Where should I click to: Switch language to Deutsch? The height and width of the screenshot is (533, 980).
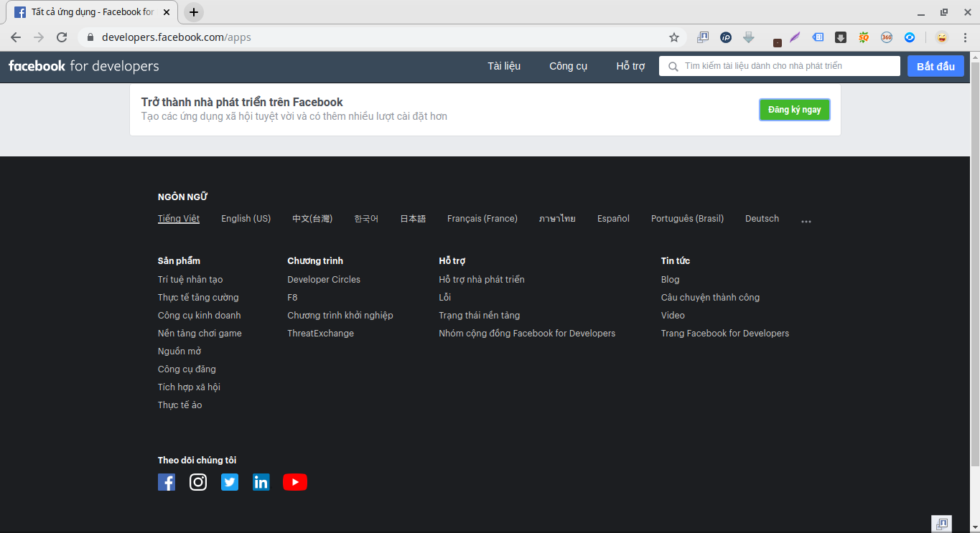click(762, 219)
